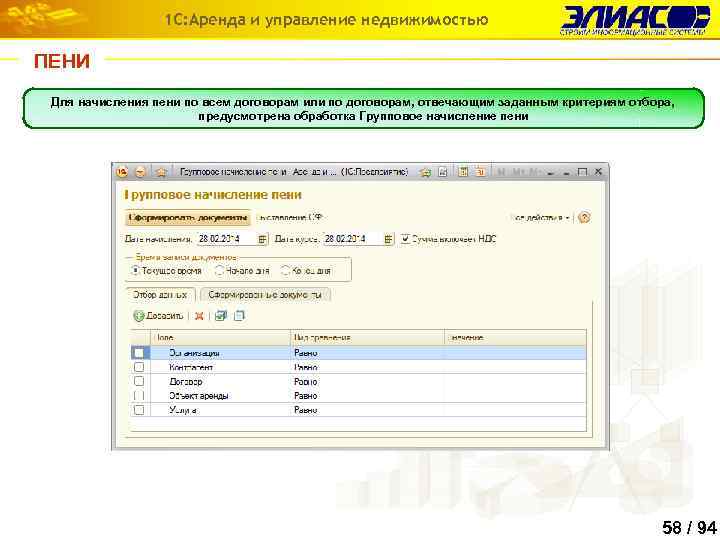The image size is (720, 540).
Task: Open the favorites star icon in the title bar
Action: (161, 172)
